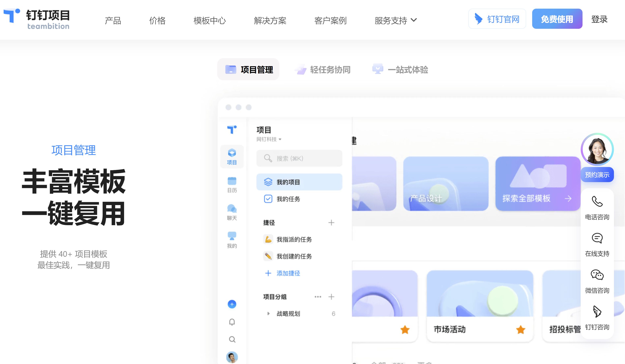Toggle the star on 市场活动 card

pos(520,330)
